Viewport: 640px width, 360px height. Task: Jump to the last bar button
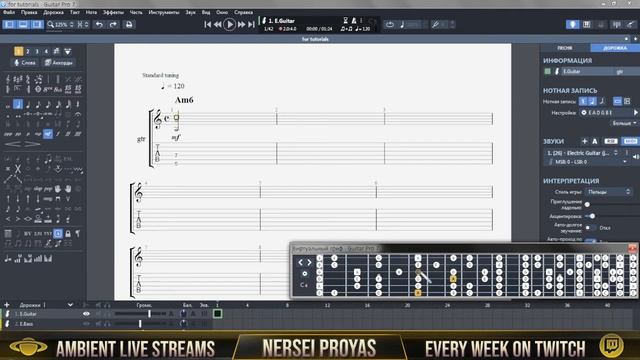point(251,24)
